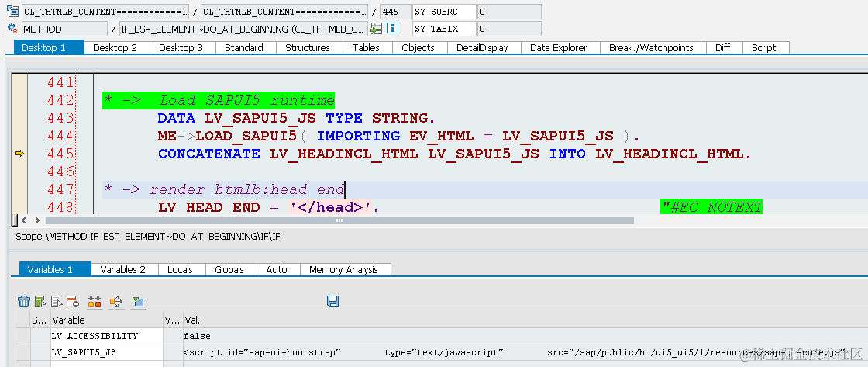Click line number 444 in the gutter

click(x=60, y=136)
